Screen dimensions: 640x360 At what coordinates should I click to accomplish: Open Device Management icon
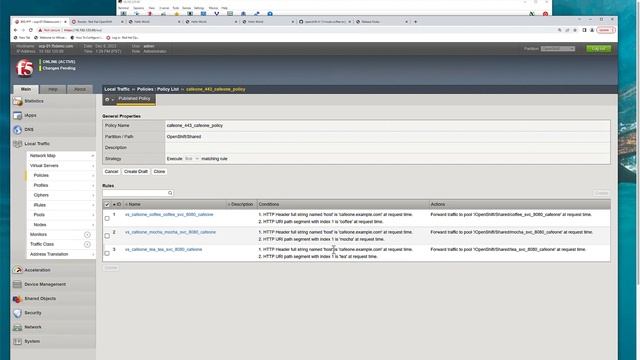click(x=18, y=284)
